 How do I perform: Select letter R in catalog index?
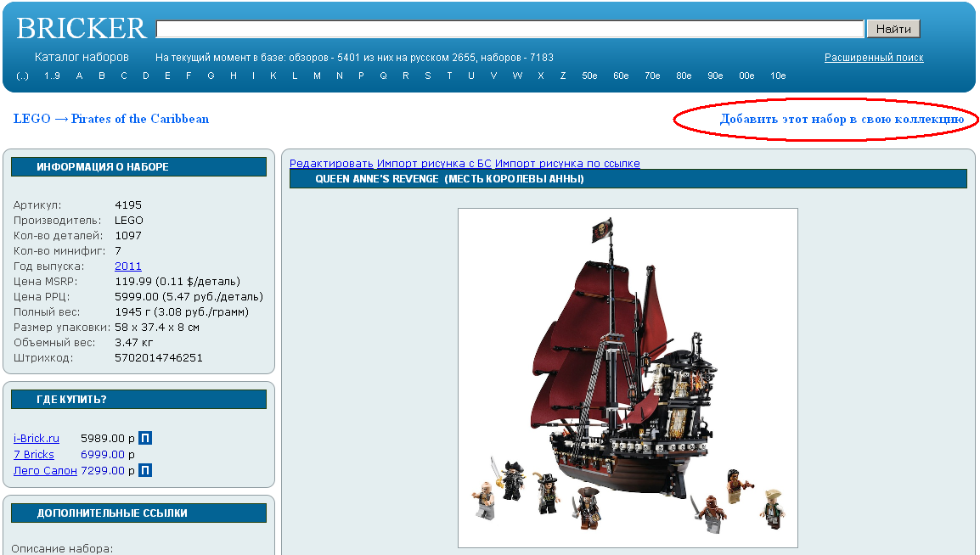coord(406,76)
